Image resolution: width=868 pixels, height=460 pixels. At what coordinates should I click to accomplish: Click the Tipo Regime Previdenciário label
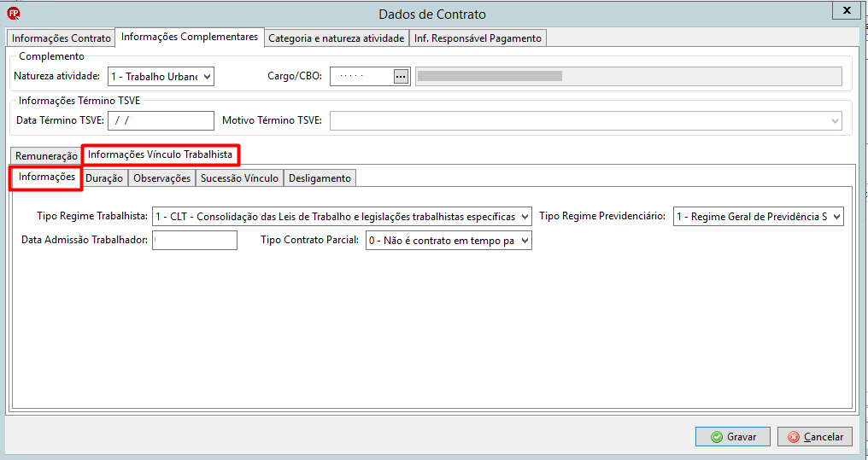(602, 216)
